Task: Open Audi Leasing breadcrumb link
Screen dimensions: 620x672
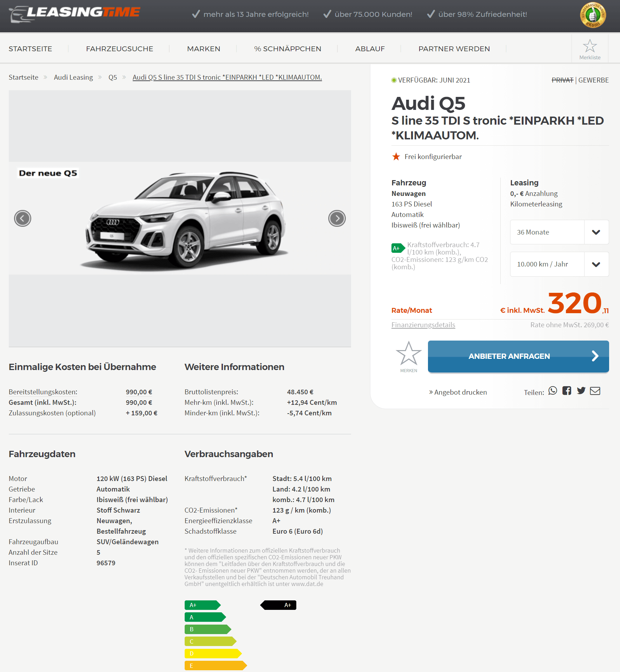Action: [x=73, y=77]
